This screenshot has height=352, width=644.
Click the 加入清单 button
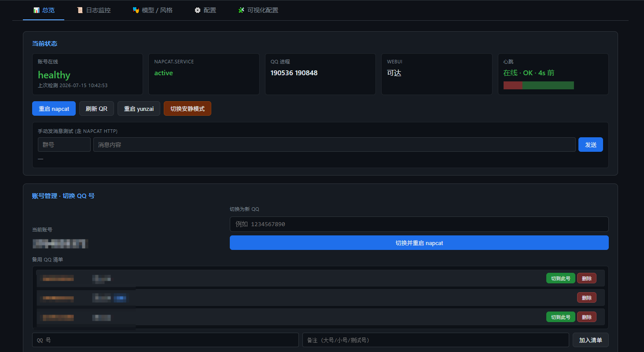(591, 340)
